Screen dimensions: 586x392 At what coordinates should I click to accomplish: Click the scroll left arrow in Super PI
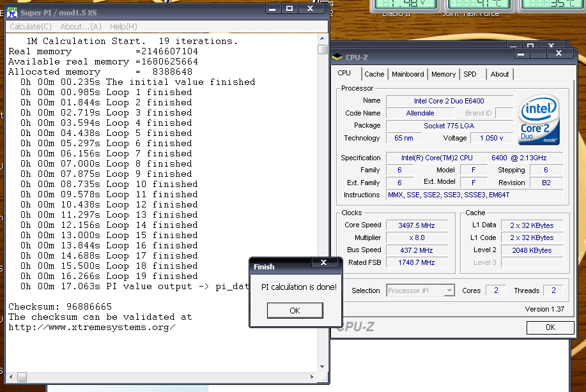pyautogui.click(x=11, y=377)
